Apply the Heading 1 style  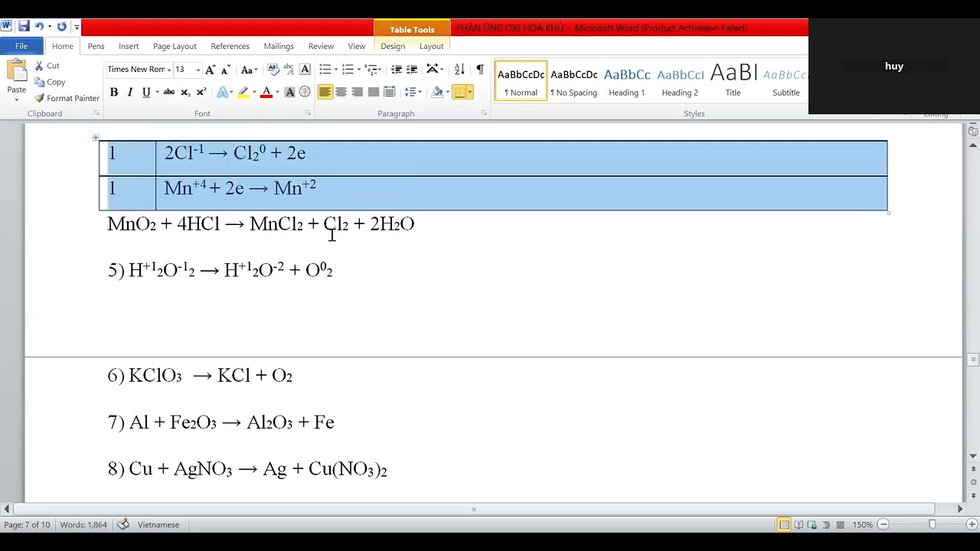(x=627, y=81)
